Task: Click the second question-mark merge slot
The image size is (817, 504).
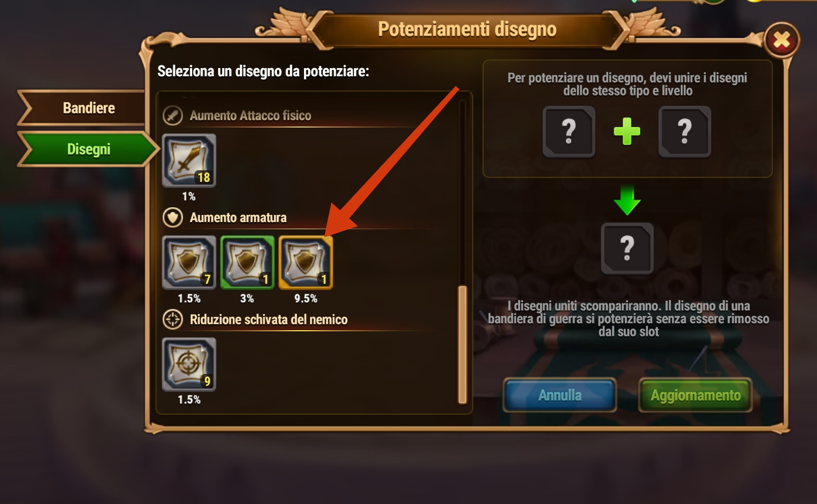Action: click(685, 132)
